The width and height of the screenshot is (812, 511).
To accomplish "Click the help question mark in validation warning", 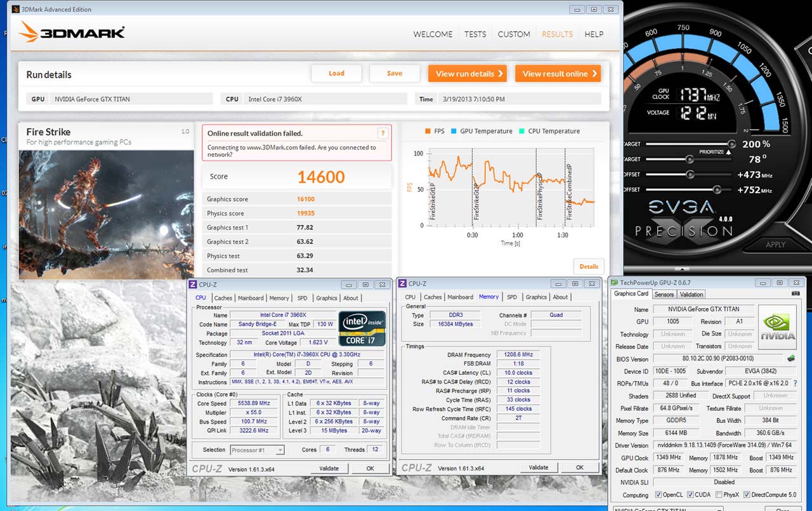I will tap(383, 133).
